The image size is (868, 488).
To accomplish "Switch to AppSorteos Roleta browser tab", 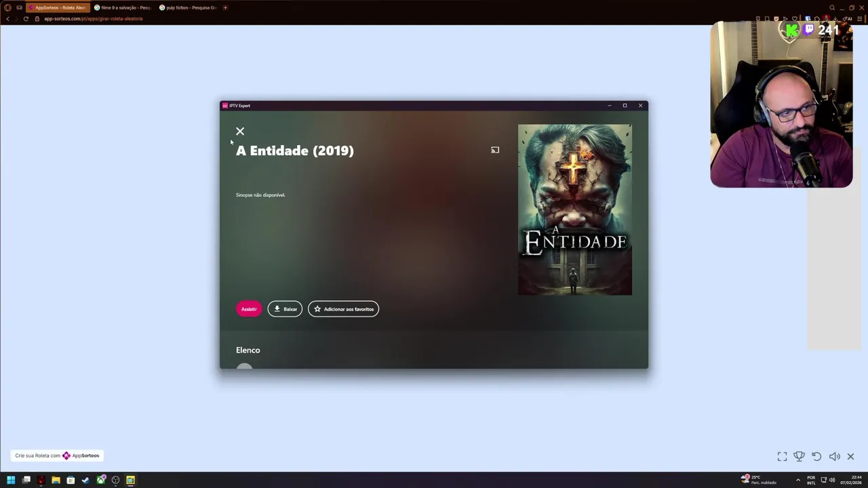I will click(58, 7).
